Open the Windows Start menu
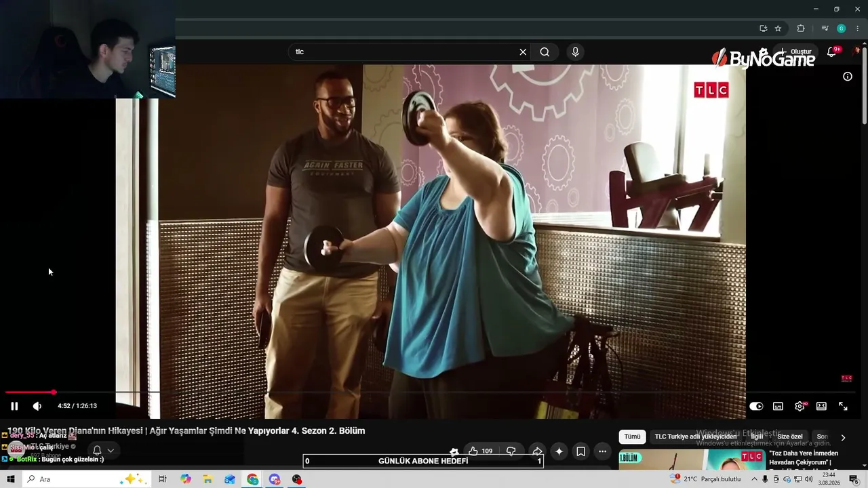Viewport: 868px width, 488px height. click(x=11, y=479)
